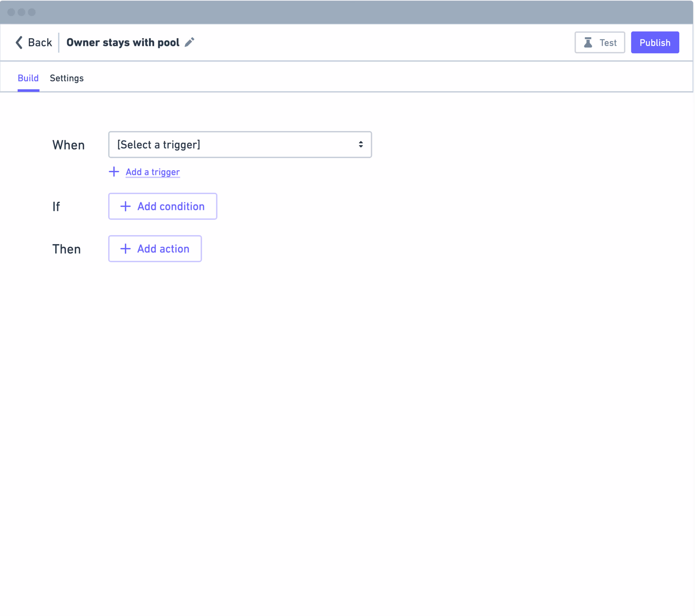Click the up-down arrows in the trigger select
The image size is (695, 616).
coord(361,144)
